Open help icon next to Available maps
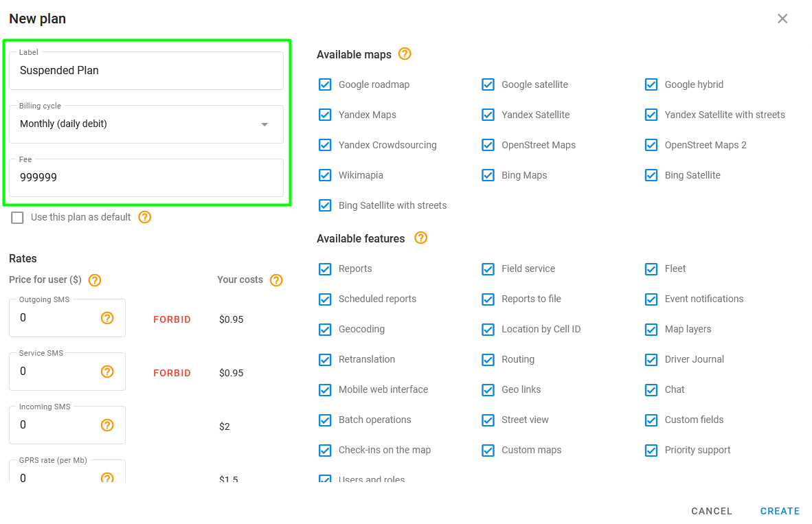The width and height of the screenshot is (812, 524). [405, 54]
